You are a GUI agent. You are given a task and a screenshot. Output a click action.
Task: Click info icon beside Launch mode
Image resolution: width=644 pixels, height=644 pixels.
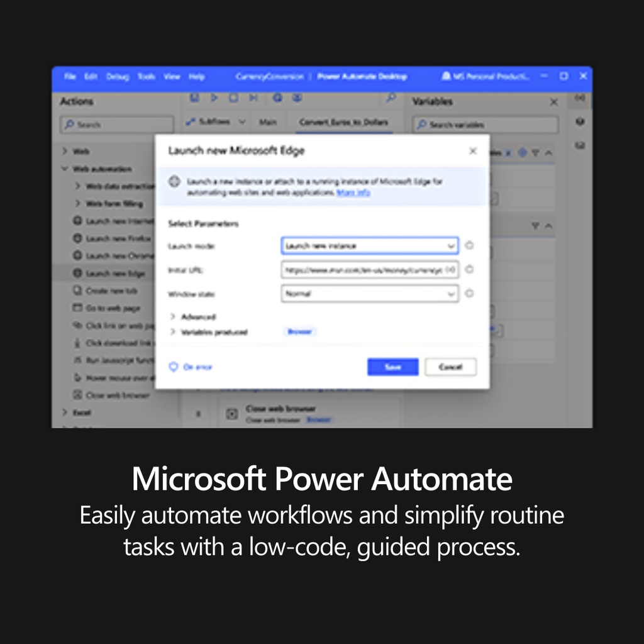point(469,245)
